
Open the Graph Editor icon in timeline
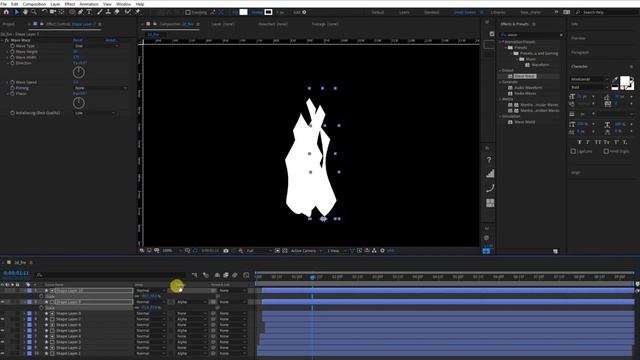(x=246, y=275)
